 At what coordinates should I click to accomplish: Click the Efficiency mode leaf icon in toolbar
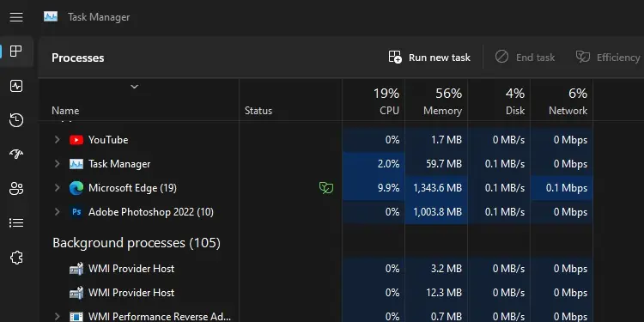point(582,57)
